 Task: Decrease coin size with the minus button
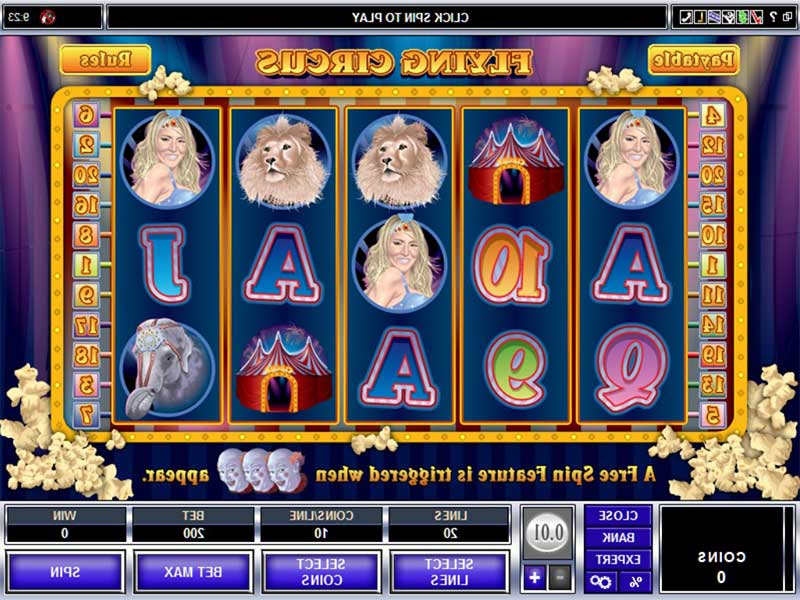(559, 578)
